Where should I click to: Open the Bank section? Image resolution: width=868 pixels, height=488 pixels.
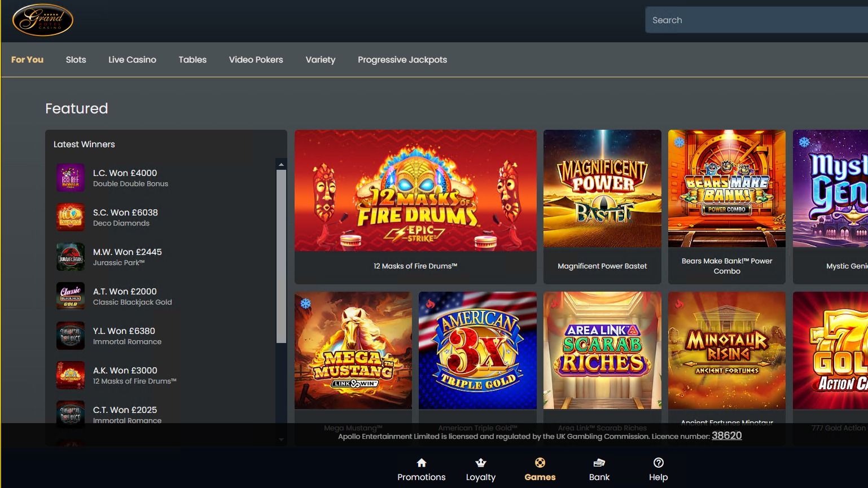(599, 470)
